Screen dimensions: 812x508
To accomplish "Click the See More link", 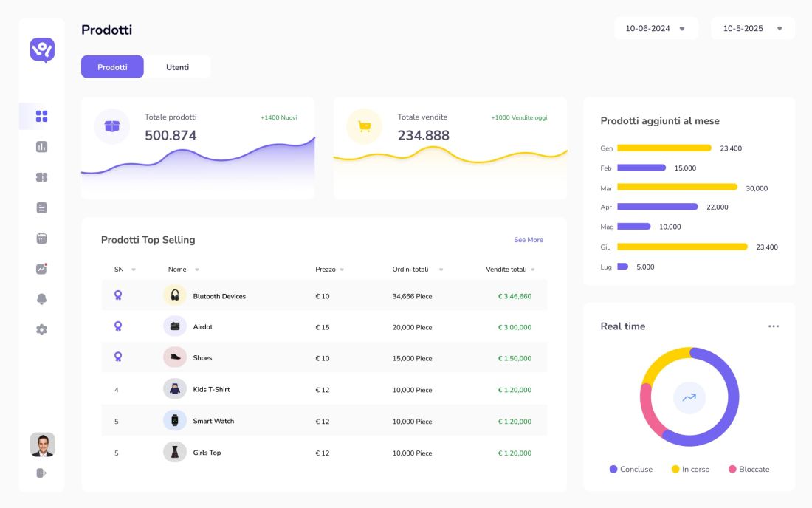I will coord(528,240).
